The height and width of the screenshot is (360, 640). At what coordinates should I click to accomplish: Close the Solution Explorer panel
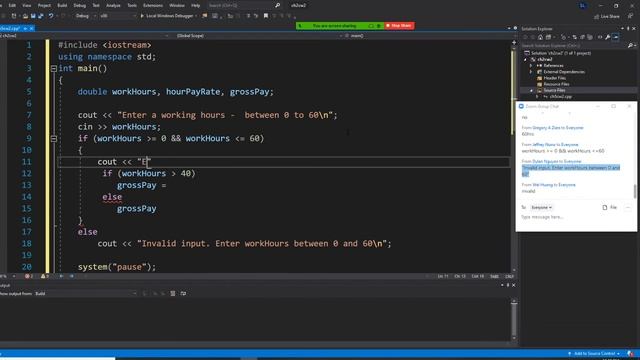coord(634,29)
